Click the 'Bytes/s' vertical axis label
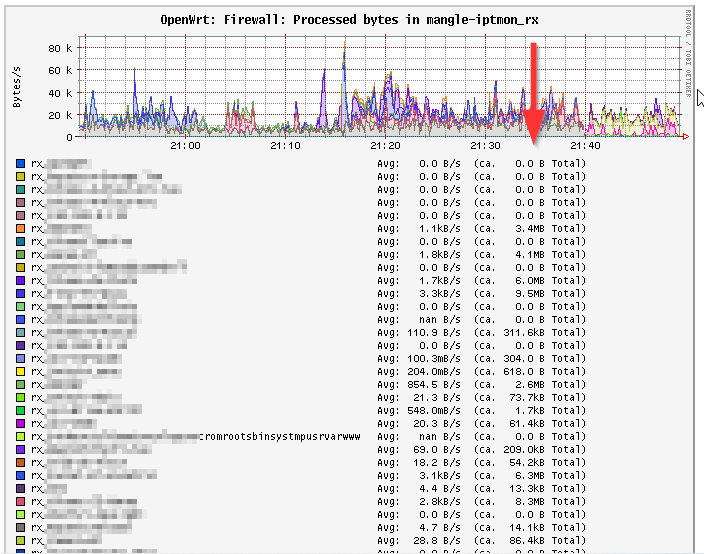Viewport: 704px width, 554px height. [x=17, y=87]
